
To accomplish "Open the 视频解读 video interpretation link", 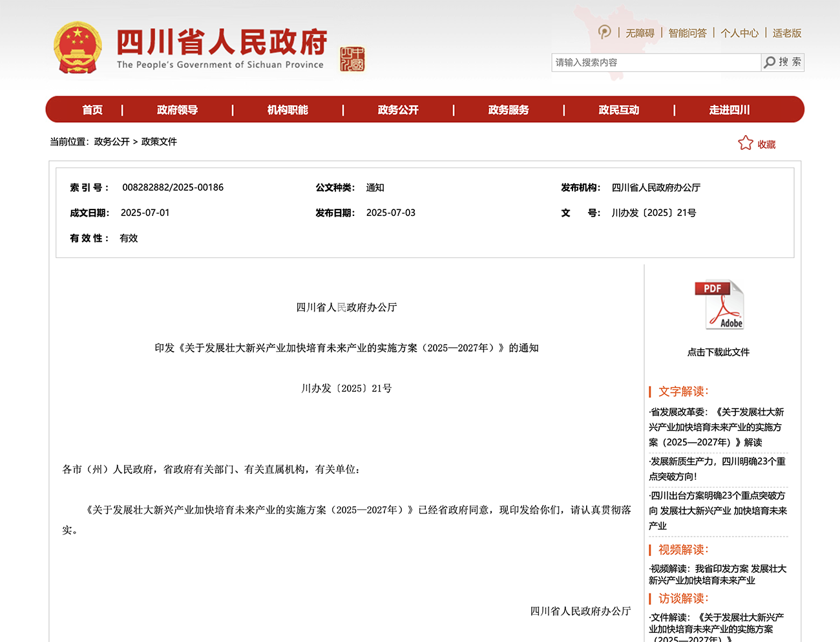I will pos(717,574).
